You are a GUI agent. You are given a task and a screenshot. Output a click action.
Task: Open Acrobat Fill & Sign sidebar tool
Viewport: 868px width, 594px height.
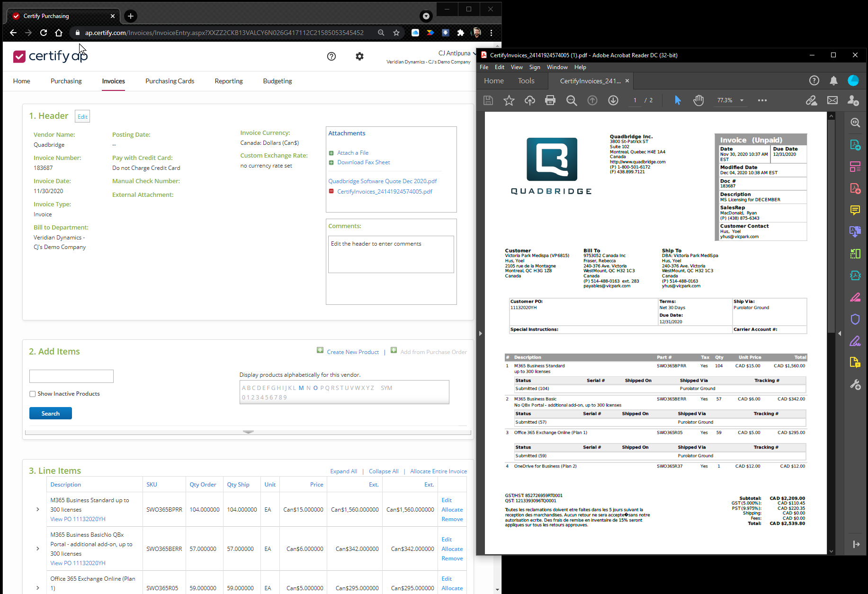[855, 341]
